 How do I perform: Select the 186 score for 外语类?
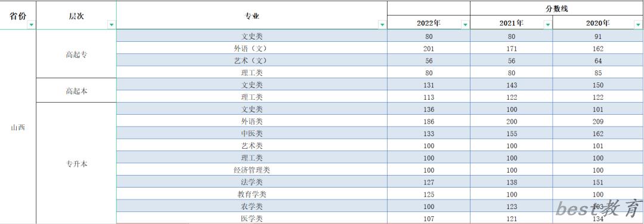pos(429,121)
